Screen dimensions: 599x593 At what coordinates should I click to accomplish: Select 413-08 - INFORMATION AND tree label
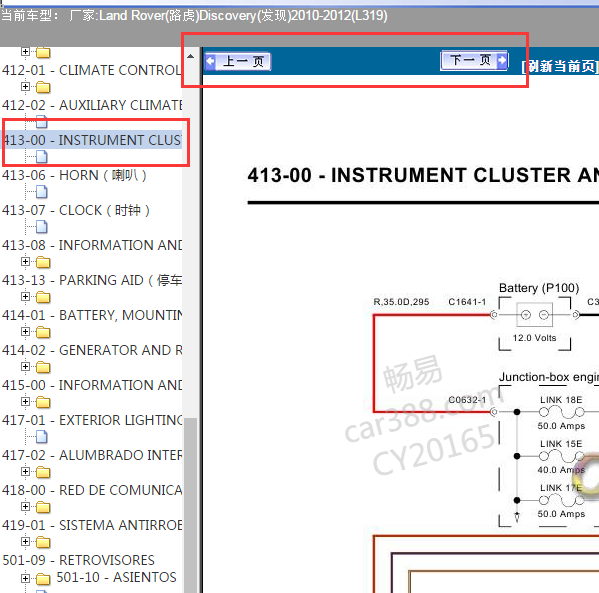[92, 245]
